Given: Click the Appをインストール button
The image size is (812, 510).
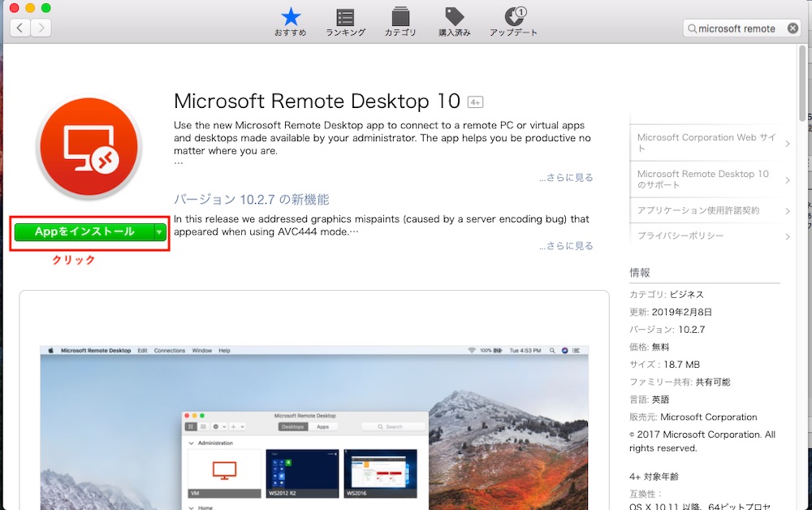Looking at the screenshot, I should pyautogui.click(x=84, y=232).
